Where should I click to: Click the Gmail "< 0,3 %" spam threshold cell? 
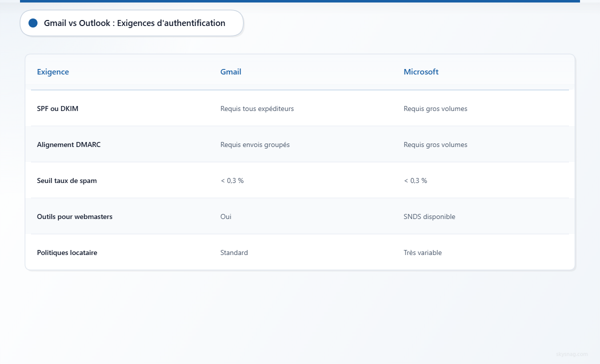point(232,180)
